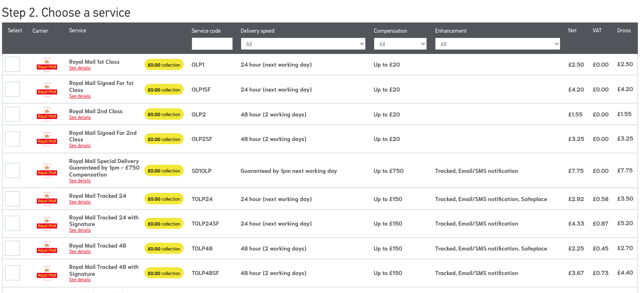Click Royal Mail logo in Tracked 24 with Signature row
The image size is (644, 293).
(x=47, y=224)
